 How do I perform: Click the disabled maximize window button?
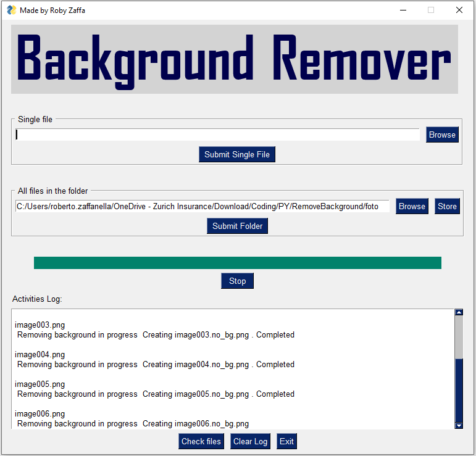[431, 10]
